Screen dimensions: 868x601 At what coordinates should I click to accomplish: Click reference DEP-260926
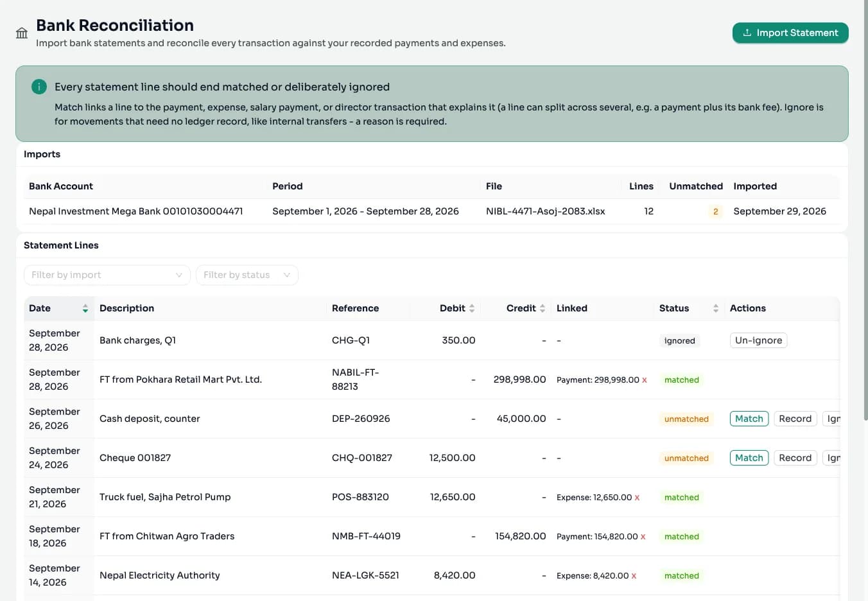click(x=361, y=419)
